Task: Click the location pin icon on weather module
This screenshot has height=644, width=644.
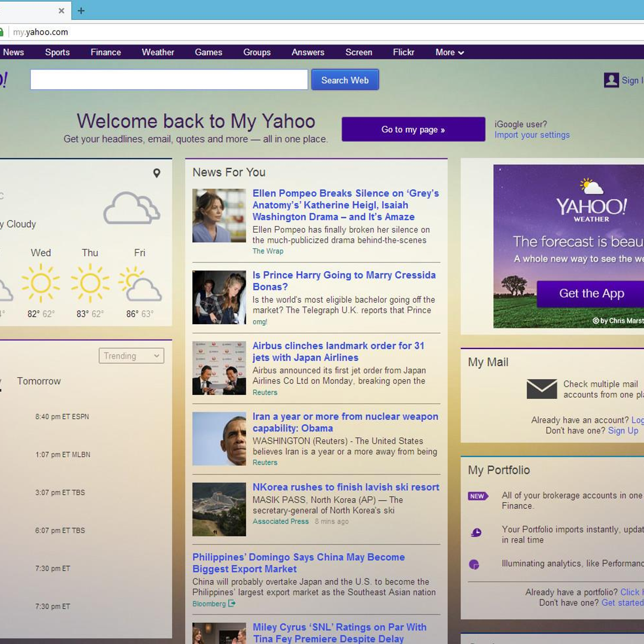Action: point(156,173)
